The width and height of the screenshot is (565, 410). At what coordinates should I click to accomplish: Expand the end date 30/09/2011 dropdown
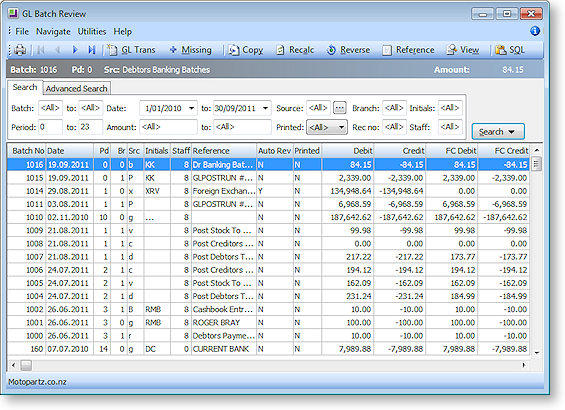click(x=266, y=108)
